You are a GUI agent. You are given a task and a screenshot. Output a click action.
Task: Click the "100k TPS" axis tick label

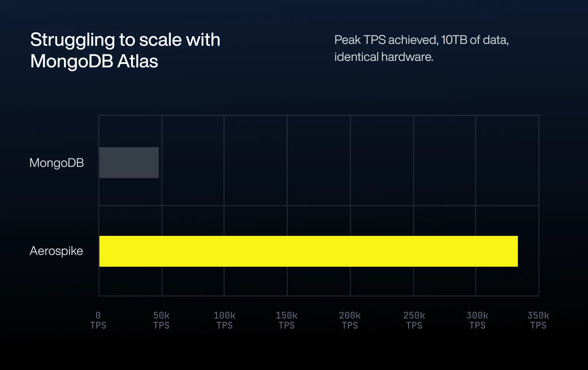pos(224,320)
